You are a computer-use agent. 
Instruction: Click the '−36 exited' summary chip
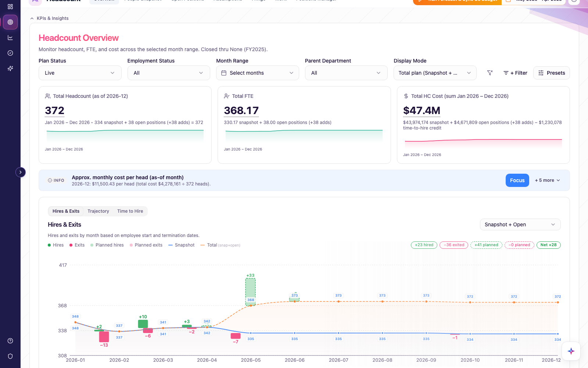pyautogui.click(x=454, y=245)
